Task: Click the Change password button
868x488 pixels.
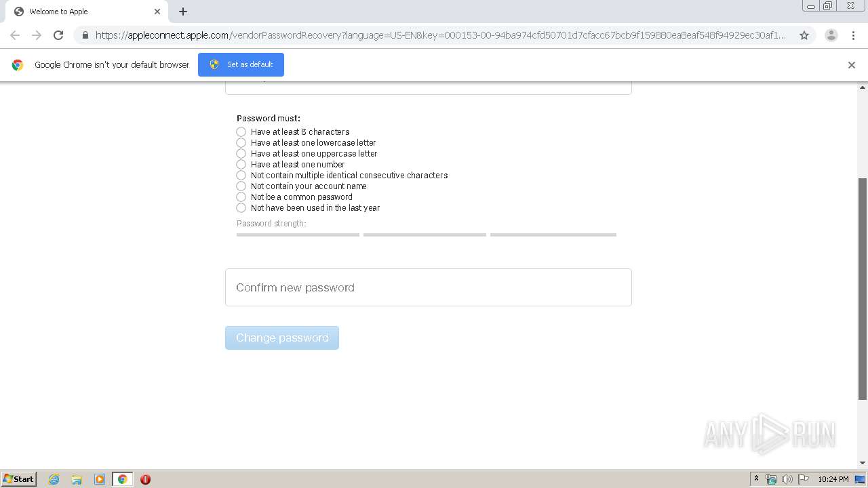Action: pos(282,338)
